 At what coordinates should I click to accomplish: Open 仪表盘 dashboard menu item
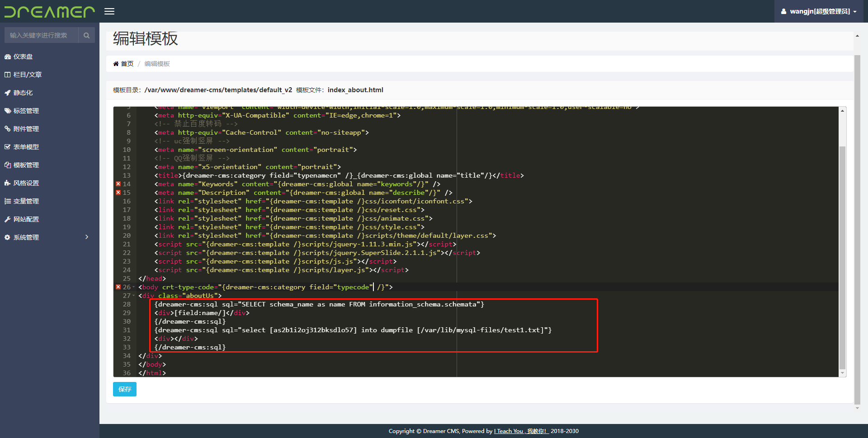point(50,57)
